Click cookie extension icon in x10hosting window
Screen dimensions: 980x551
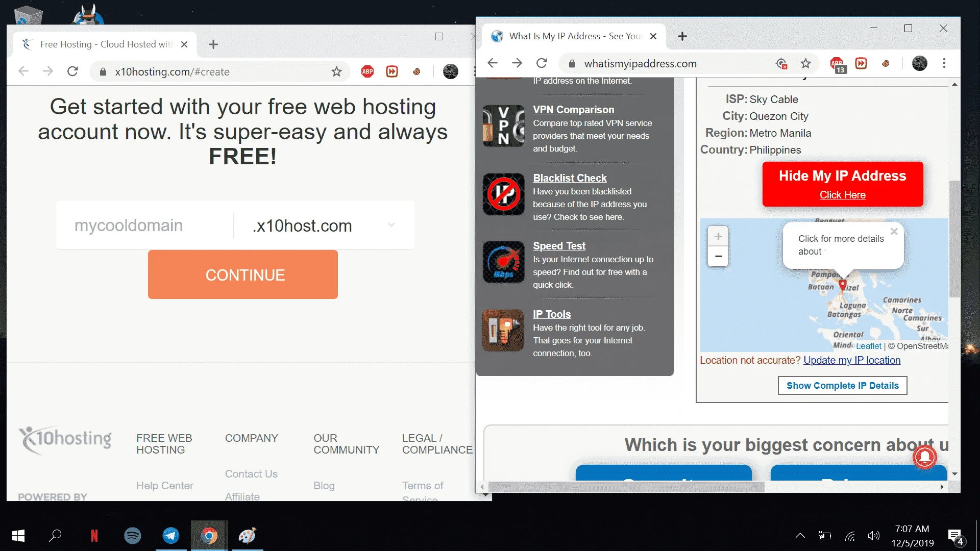click(416, 71)
